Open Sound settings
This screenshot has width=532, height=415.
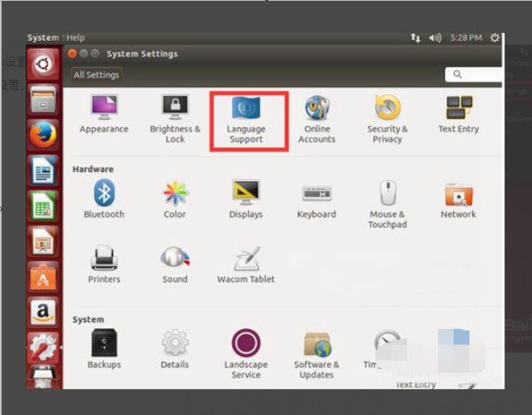tap(175, 265)
